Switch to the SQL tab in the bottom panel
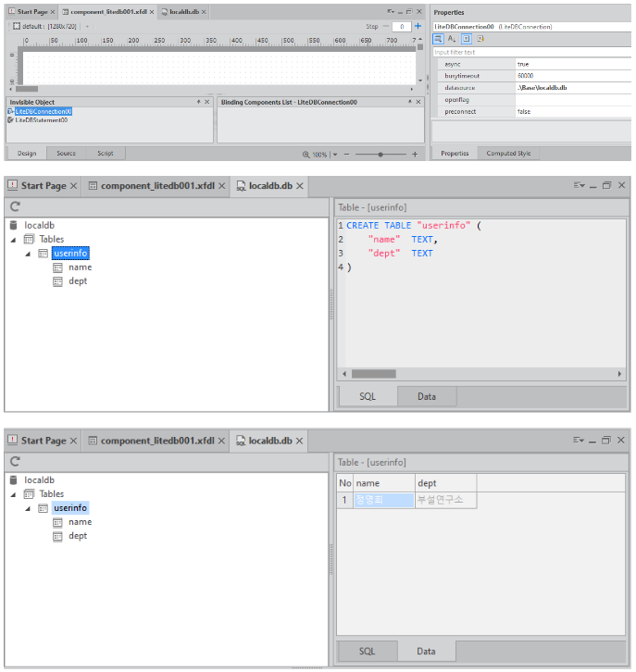 pos(367,651)
